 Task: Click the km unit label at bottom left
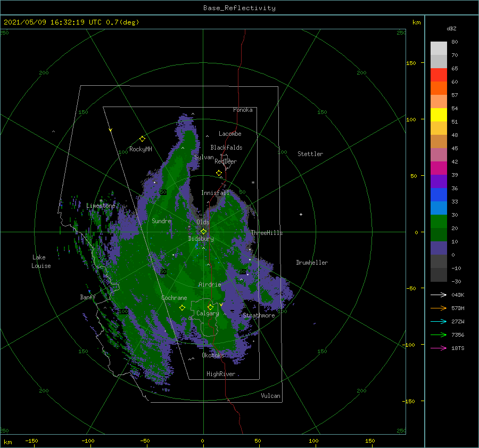pos(8,442)
